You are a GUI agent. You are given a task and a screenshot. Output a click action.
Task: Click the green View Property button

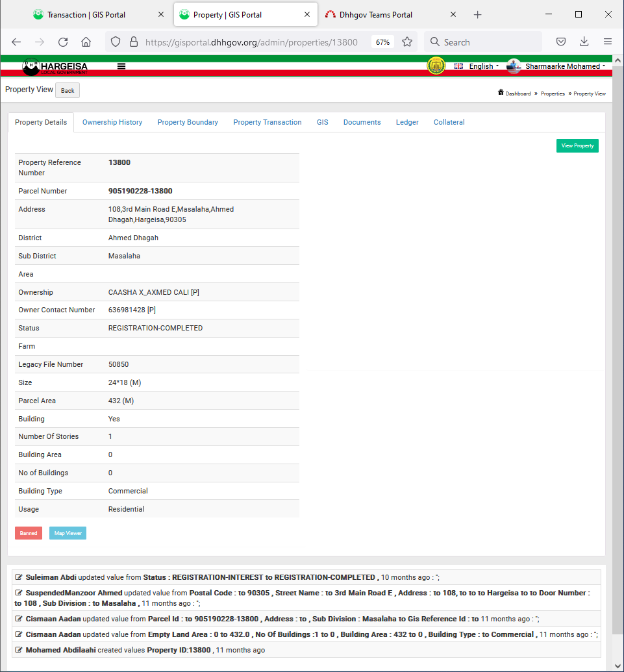click(577, 145)
